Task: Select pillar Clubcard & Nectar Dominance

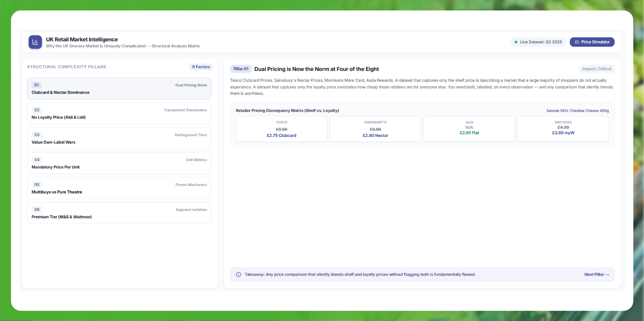Action: pyautogui.click(x=119, y=88)
